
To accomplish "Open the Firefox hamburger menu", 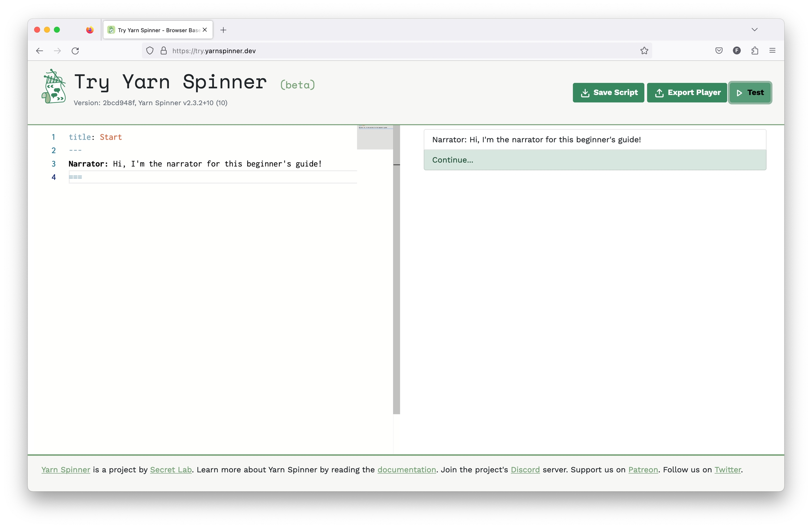I will point(772,51).
